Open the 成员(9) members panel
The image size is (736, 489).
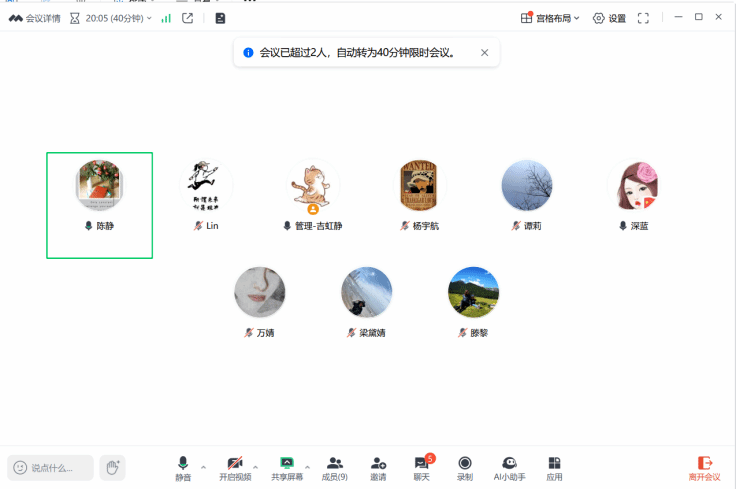(335, 467)
